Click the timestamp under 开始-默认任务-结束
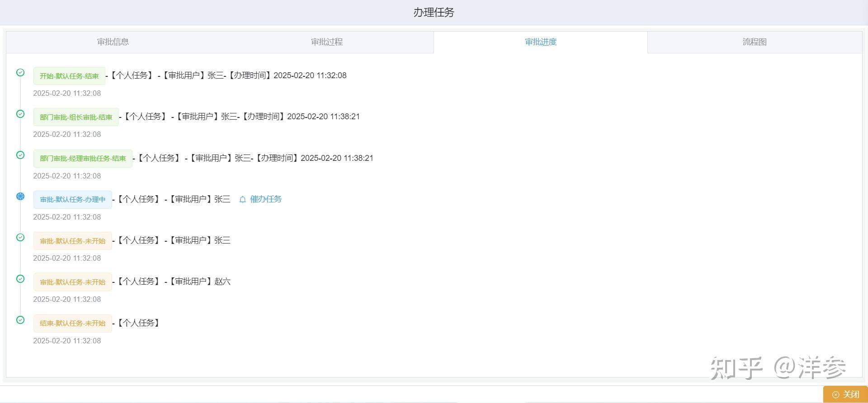Viewport: 868px width, 403px height. [67, 93]
